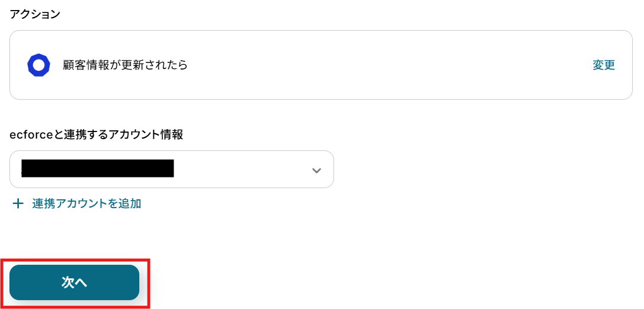Click the plus icon beside 連携アカウントを追加

click(x=18, y=204)
